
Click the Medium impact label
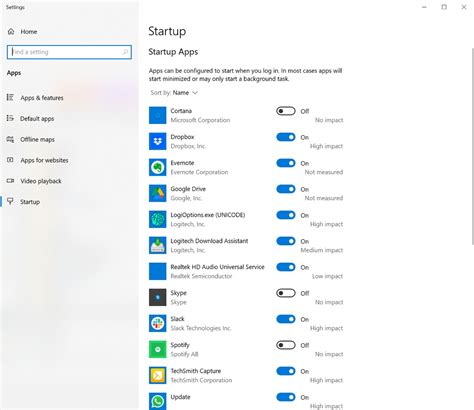[322, 250]
